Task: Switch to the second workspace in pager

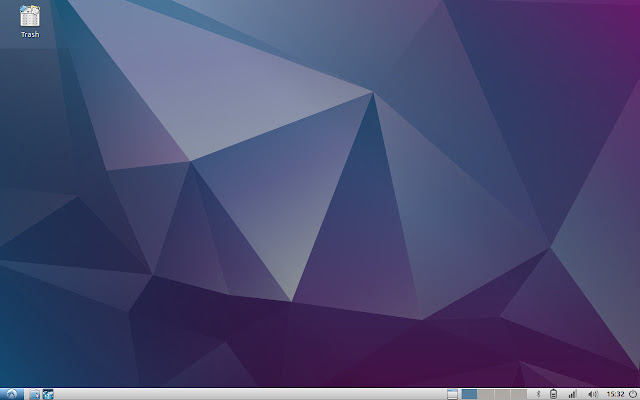Action: tap(486, 394)
